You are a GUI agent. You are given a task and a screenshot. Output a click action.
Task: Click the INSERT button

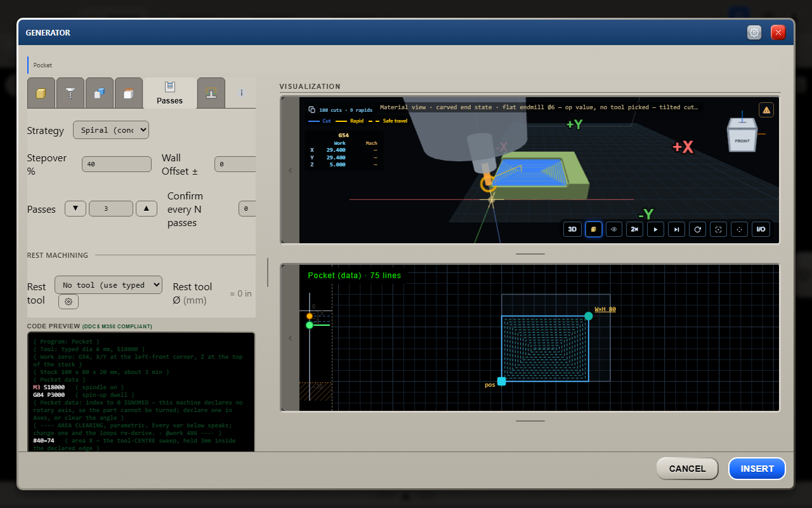tap(757, 469)
